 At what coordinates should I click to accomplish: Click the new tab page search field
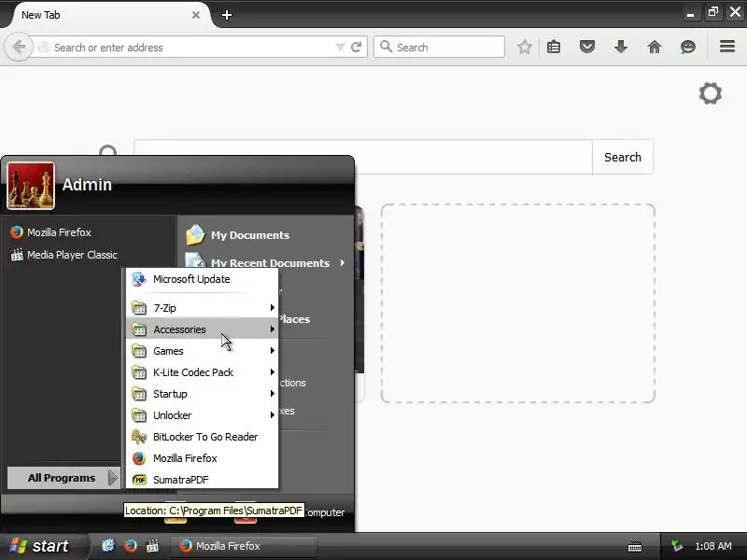[x=363, y=157]
